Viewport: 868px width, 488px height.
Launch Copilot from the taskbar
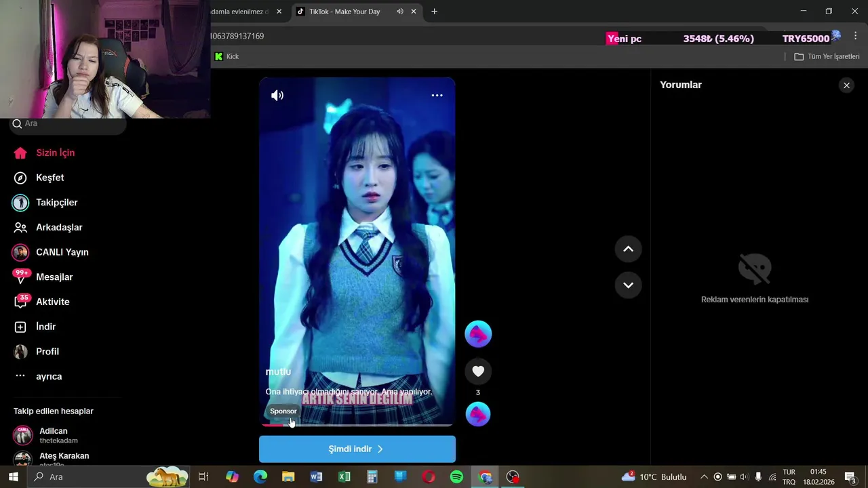click(x=232, y=477)
